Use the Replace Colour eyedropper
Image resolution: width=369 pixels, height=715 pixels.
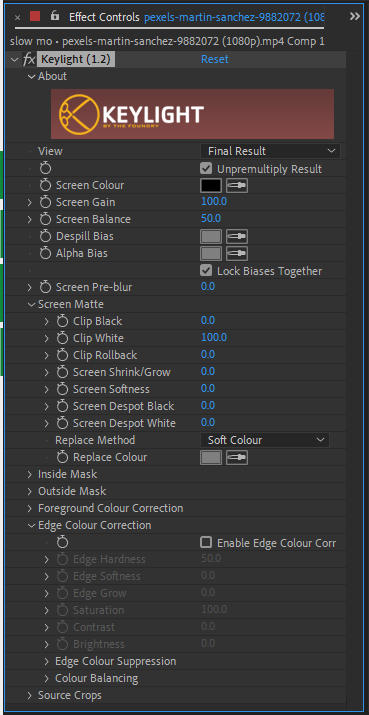pos(237,457)
